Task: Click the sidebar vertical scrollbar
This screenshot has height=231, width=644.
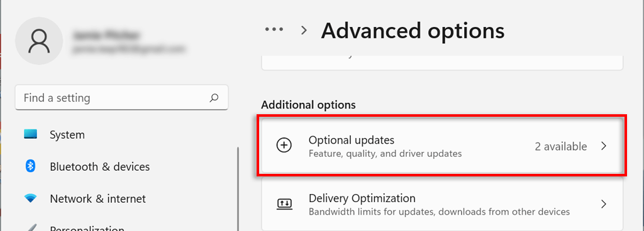Action: [x=238, y=188]
